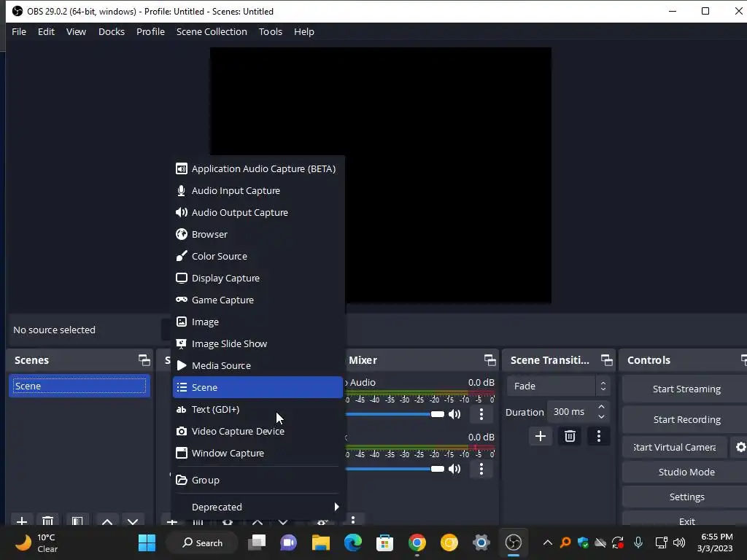Open the Windows Start menu
This screenshot has width=747, height=560.
(x=147, y=542)
